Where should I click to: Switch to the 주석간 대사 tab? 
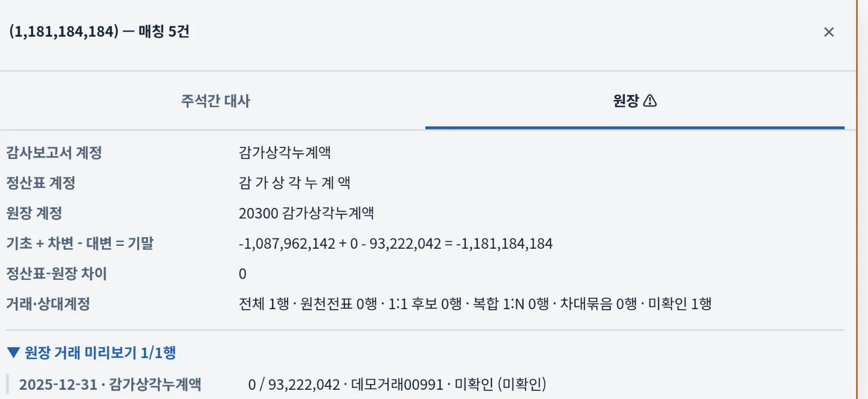[x=216, y=101]
